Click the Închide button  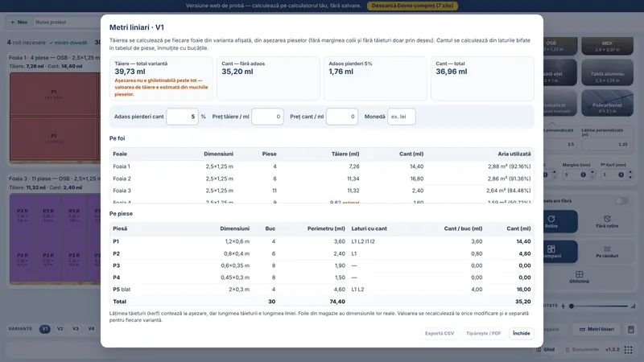click(x=521, y=333)
